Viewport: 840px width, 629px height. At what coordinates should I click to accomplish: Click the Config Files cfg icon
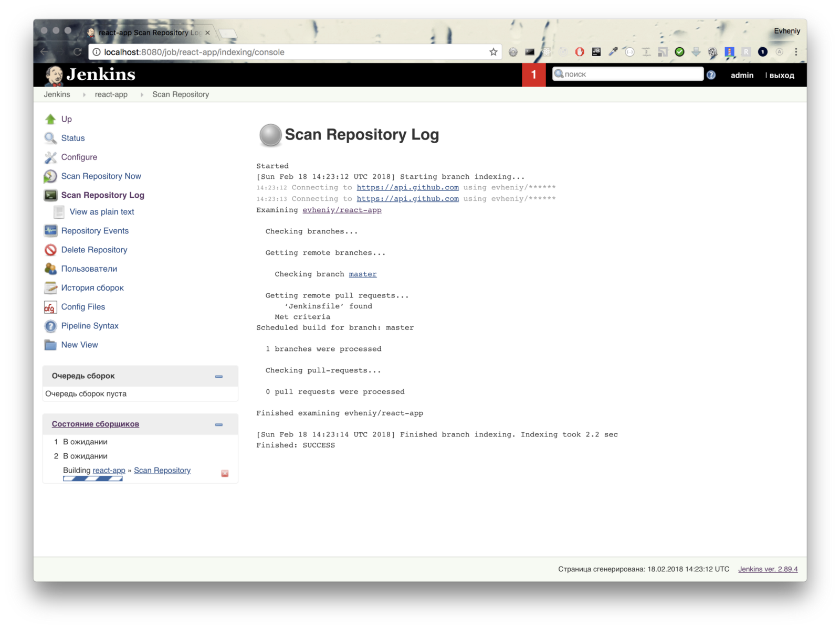(50, 307)
